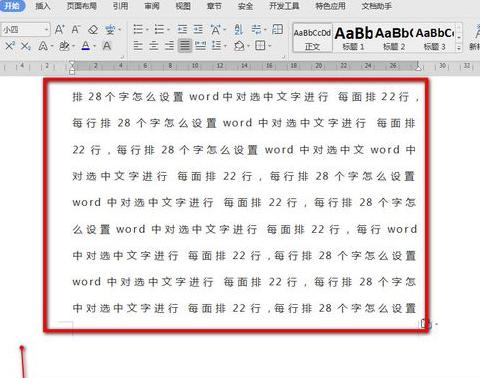
Task: Click the decrease font size icon
Action: [76, 29]
